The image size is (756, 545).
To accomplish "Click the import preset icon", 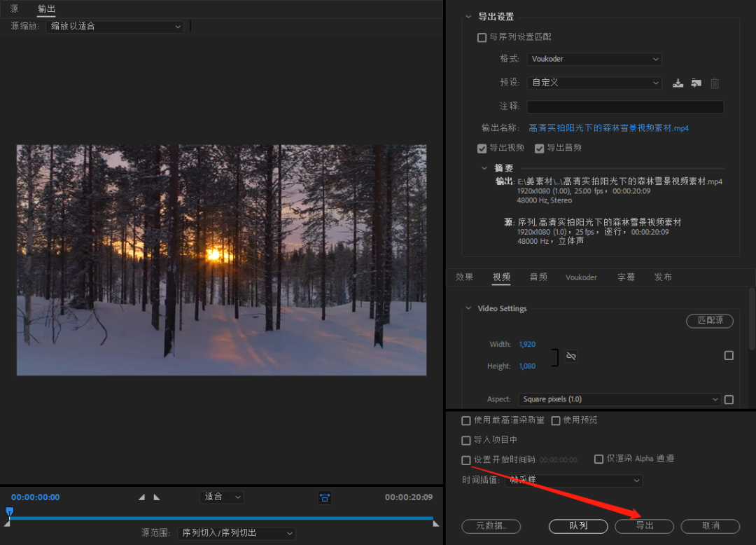I will point(696,83).
